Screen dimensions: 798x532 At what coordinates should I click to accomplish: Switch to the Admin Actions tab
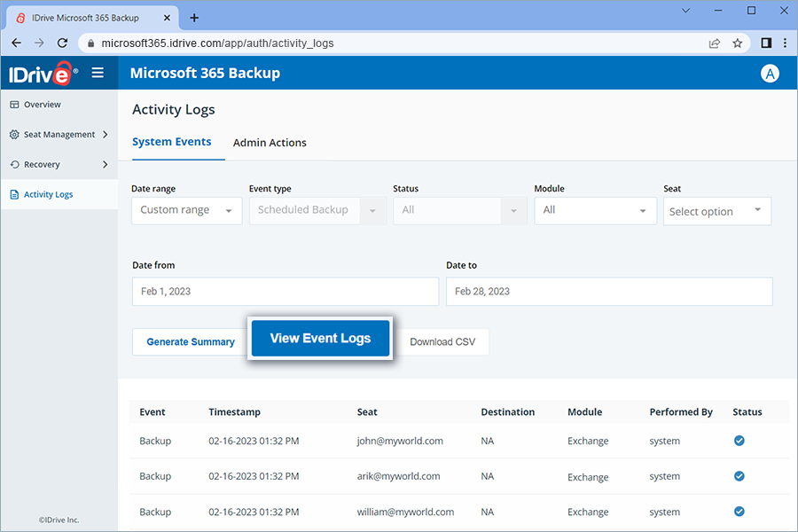pyautogui.click(x=270, y=142)
